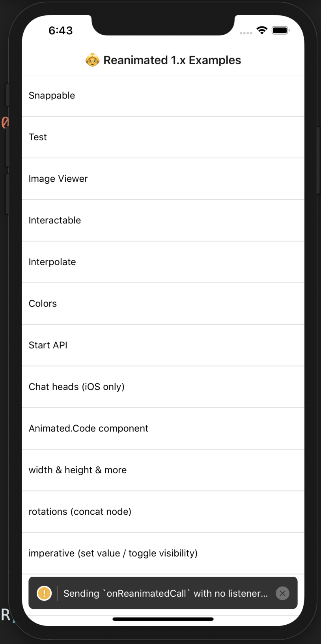Click the cellular signal dots in the status bar

point(246,33)
